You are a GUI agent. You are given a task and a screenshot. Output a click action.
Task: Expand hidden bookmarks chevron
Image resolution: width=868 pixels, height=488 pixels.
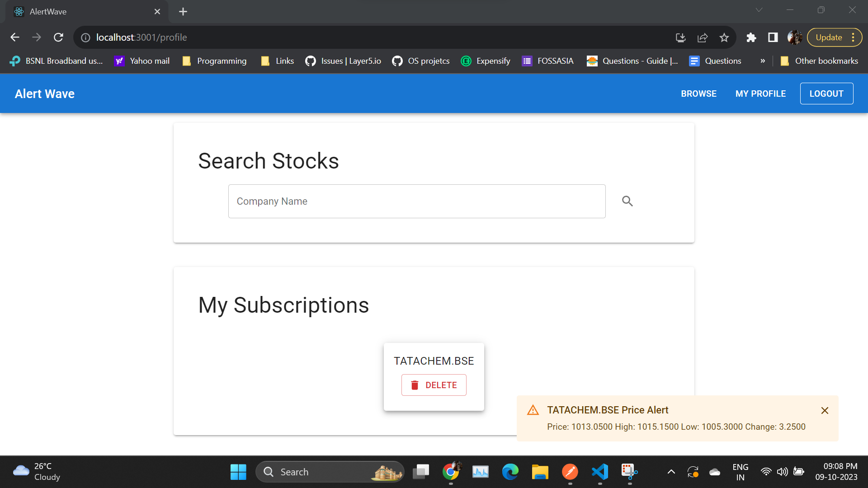tap(763, 61)
